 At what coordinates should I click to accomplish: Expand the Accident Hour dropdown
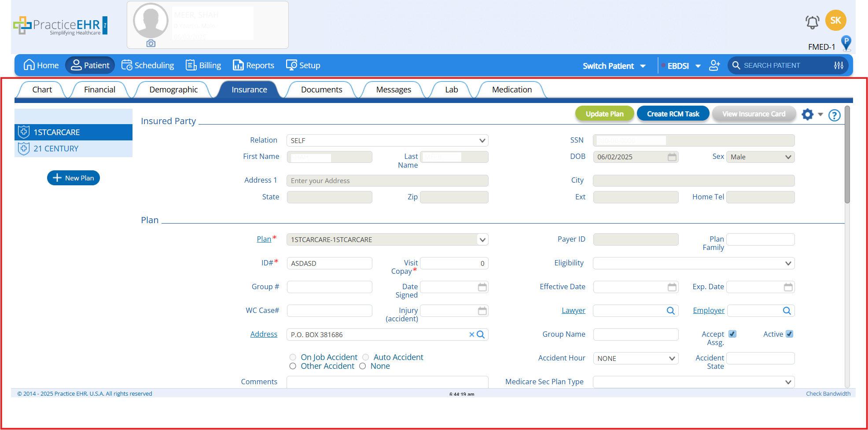[672, 358]
